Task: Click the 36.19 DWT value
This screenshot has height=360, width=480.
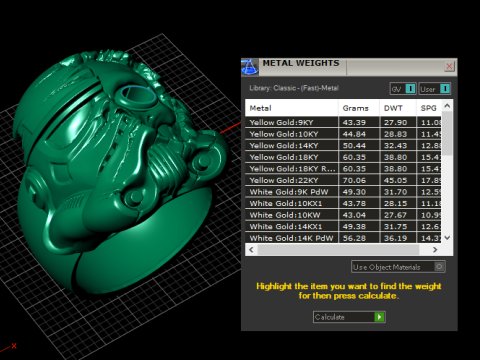Action: (x=395, y=238)
